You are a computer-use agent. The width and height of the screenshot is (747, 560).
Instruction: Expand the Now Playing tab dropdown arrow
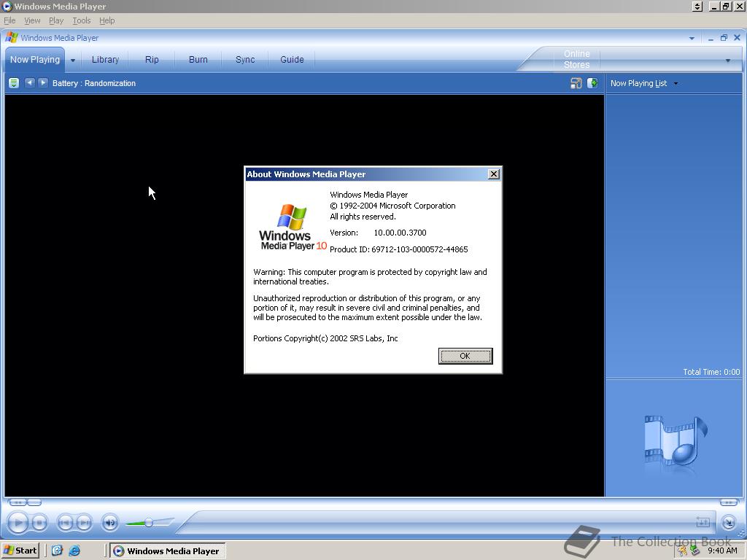(73, 61)
